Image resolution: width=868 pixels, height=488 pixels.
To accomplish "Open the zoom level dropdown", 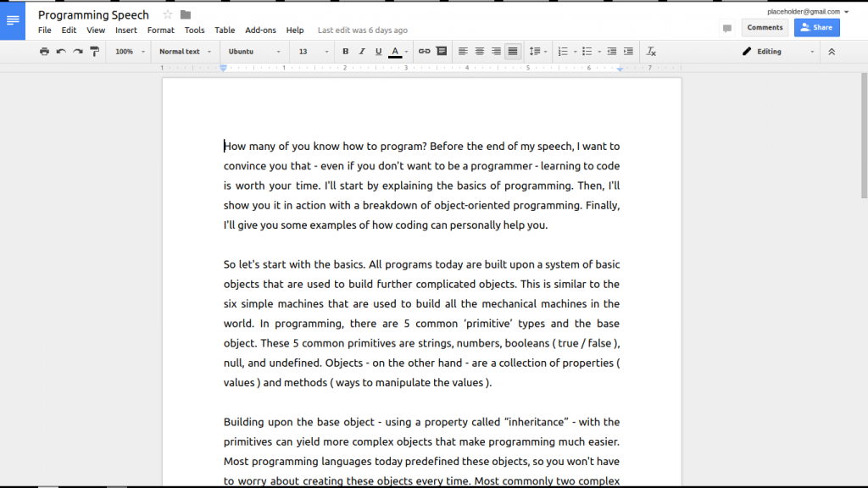I will tap(130, 52).
